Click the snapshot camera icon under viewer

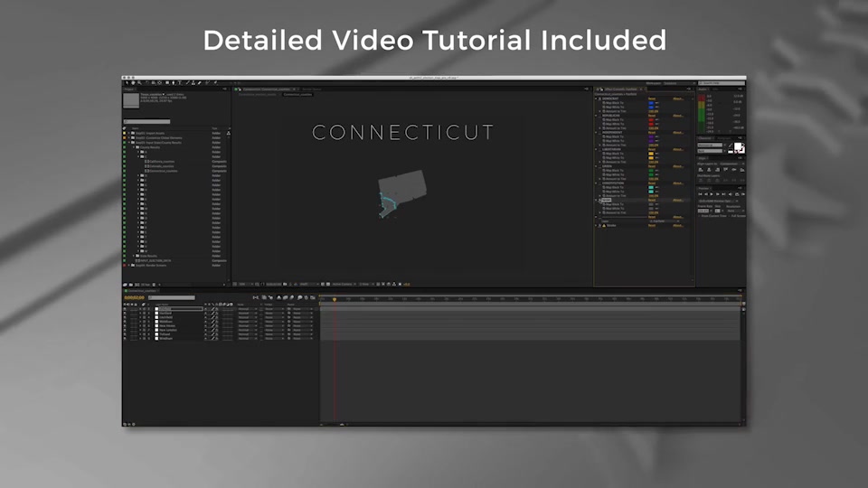(285, 285)
